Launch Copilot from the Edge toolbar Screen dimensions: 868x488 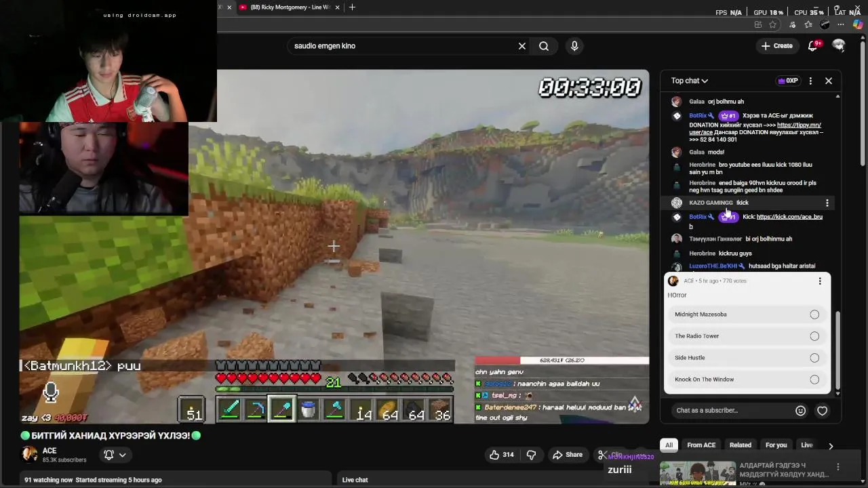pos(858,25)
